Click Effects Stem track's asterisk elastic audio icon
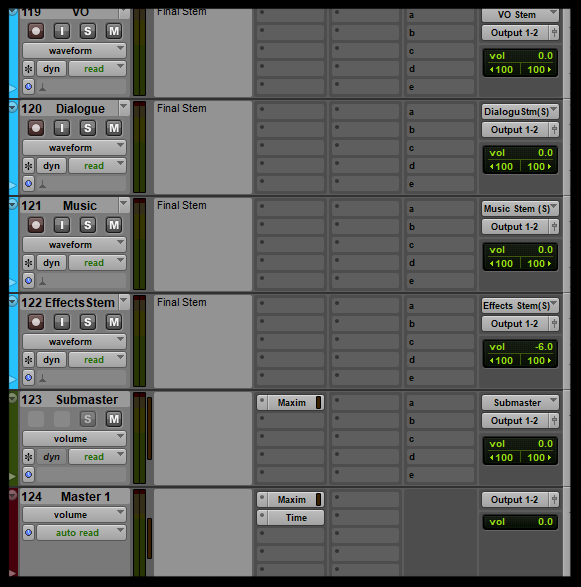The image size is (581, 587). [x=28, y=360]
